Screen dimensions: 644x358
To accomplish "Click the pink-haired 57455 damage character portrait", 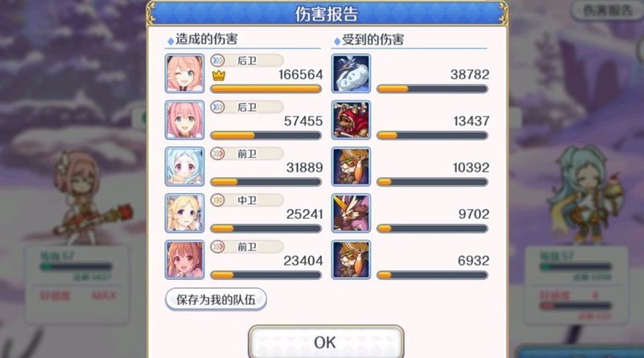I will point(184,120).
